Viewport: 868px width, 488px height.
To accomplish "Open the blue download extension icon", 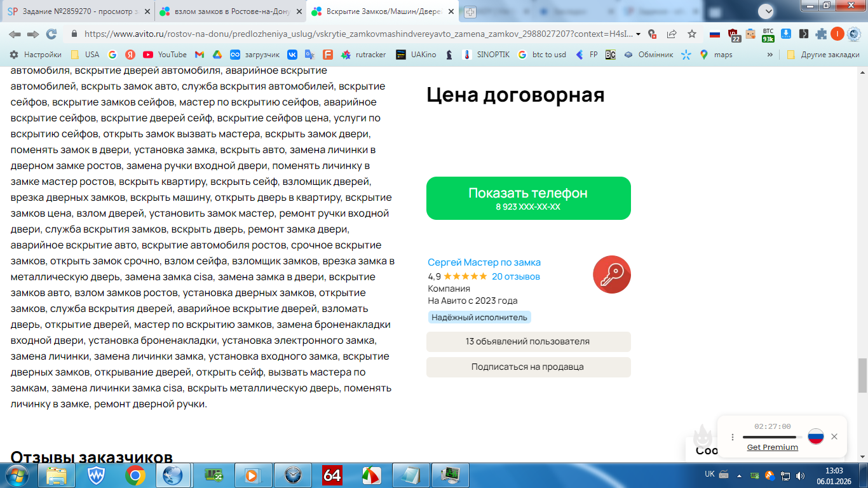I will coord(786,34).
